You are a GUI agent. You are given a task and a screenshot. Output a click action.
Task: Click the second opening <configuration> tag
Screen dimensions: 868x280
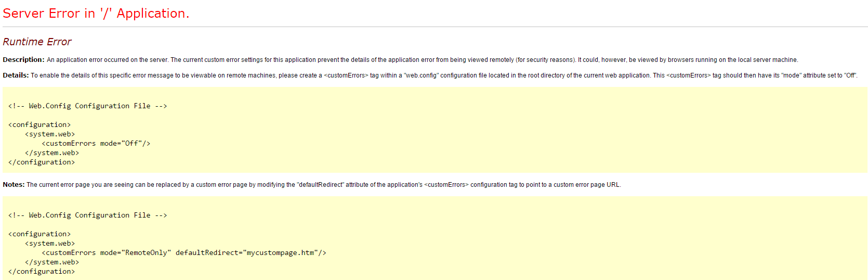pyautogui.click(x=40, y=234)
